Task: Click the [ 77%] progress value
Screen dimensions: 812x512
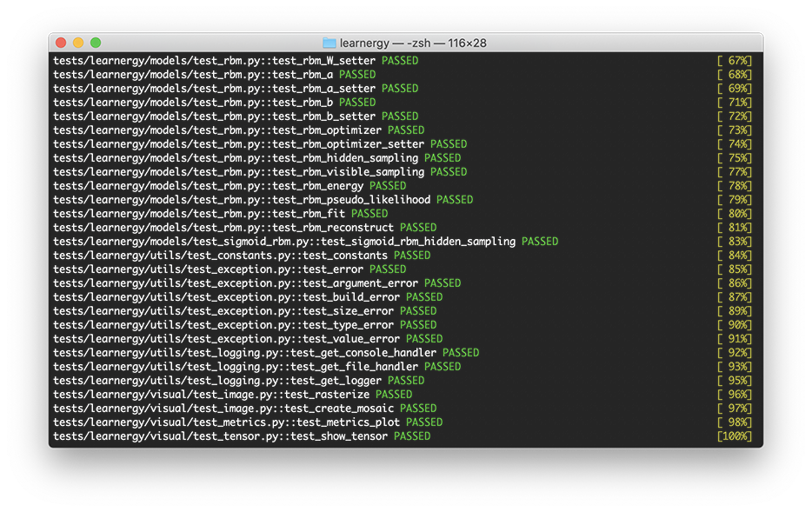Action: coord(735,172)
